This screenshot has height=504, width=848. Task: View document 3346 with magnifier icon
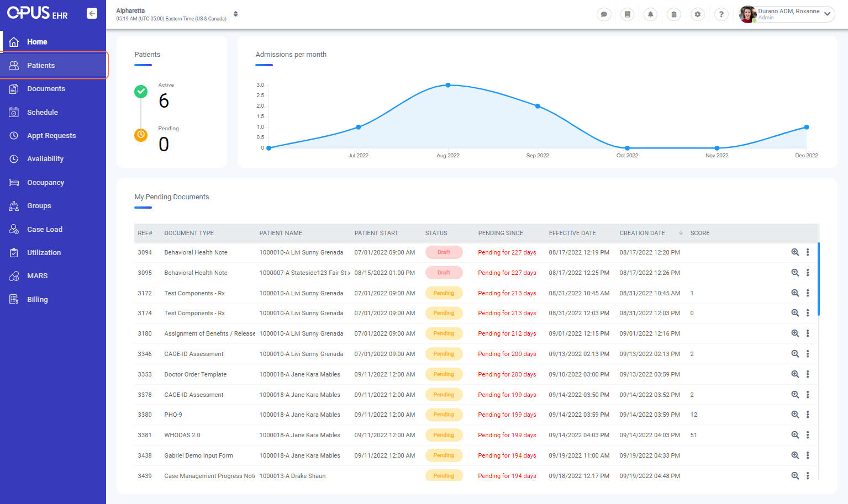(795, 354)
